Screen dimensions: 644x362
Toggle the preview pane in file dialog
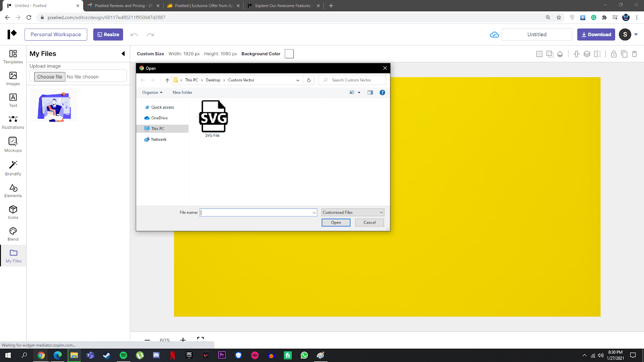coord(370,93)
